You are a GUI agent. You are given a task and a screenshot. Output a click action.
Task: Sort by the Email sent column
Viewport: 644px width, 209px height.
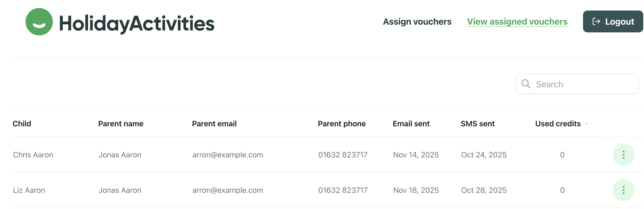tap(411, 124)
